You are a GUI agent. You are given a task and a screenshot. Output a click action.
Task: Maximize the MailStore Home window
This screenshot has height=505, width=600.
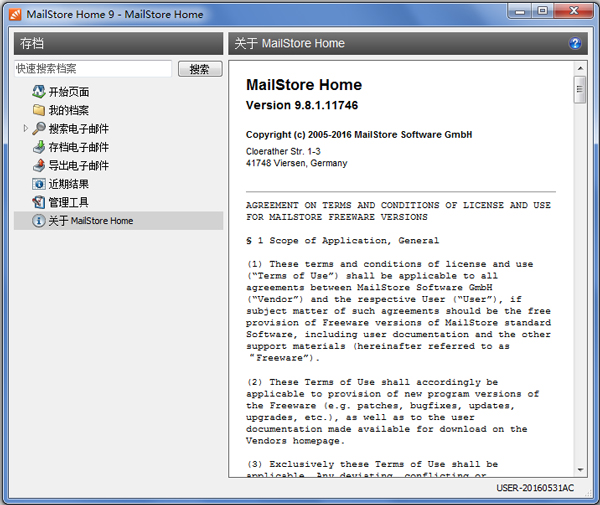(x=543, y=11)
